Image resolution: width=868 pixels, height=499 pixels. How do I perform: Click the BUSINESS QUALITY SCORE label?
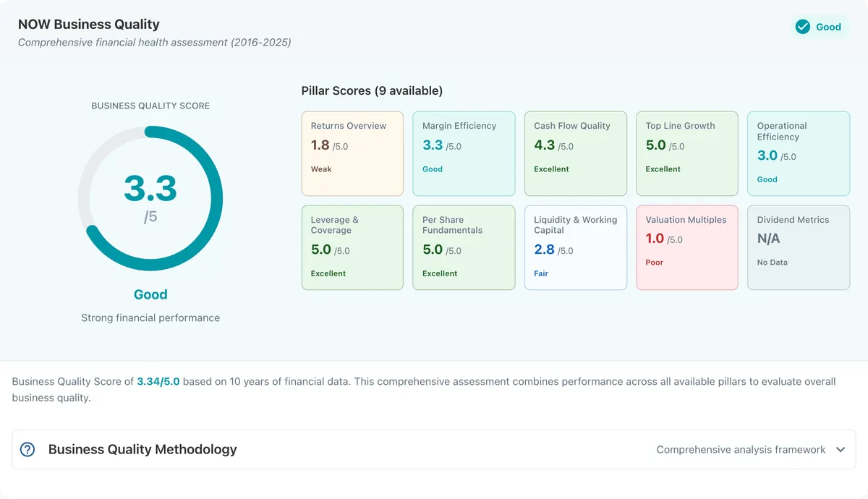(x=150, y=106)
